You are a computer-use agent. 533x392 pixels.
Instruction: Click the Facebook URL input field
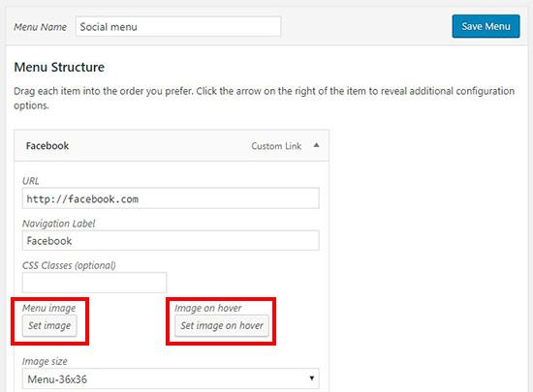click(171, 198)
